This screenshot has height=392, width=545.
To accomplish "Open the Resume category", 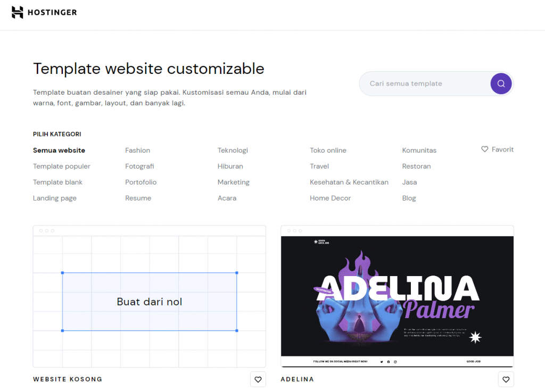I will click(138, 198).
